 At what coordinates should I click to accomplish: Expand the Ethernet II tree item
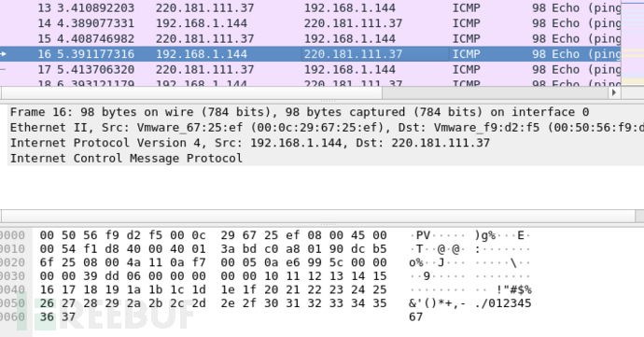tap(326, 127)
